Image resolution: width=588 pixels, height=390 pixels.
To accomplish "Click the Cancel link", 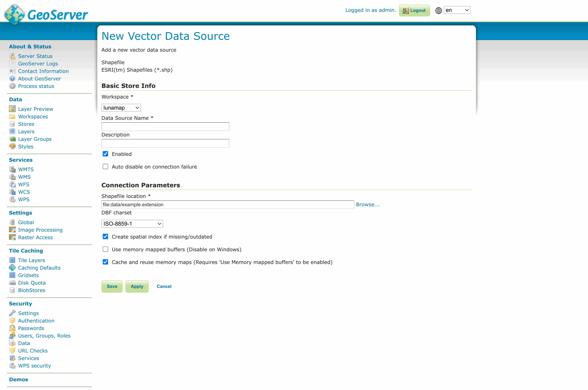I will click(x=164, y=286).
